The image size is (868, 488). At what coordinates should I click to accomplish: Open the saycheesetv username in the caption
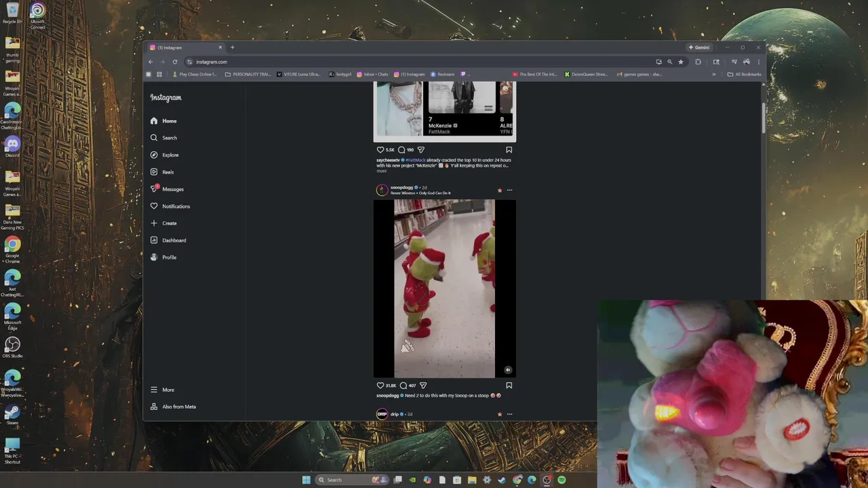click(388, 160)
